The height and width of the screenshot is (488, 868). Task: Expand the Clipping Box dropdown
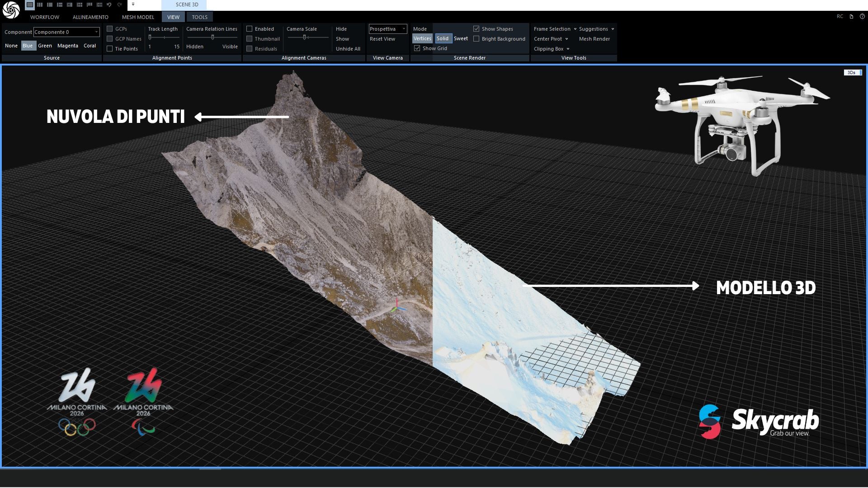pyautogui.click(x=552, y=49)
